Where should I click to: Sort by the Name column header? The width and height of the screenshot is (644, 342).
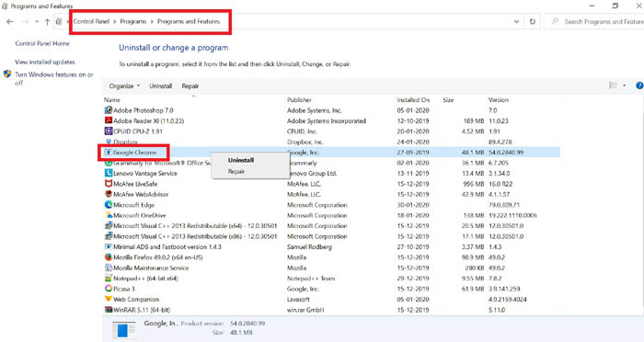(111, 100)
